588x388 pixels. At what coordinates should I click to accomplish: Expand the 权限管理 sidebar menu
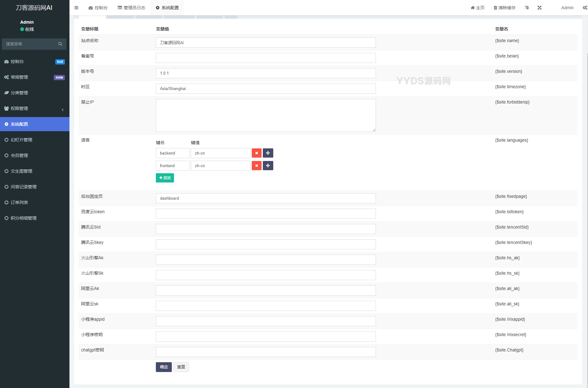[x=34, y=108]
